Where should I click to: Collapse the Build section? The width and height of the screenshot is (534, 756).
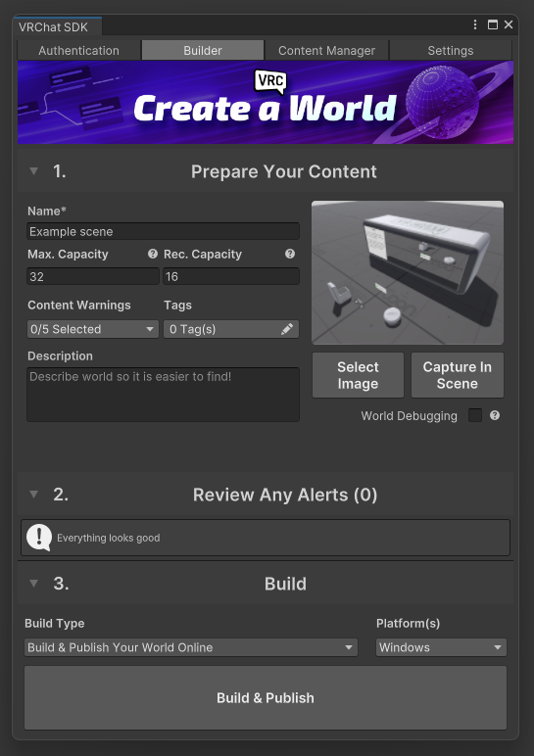(33, 584)
